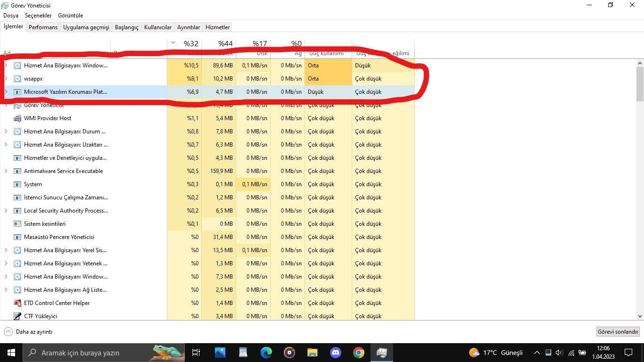The image size is (644, 362).
Task: Expand the Microsoft Yazılım Koruması process row
Action: pyautogui.click(x=6, y=92)
